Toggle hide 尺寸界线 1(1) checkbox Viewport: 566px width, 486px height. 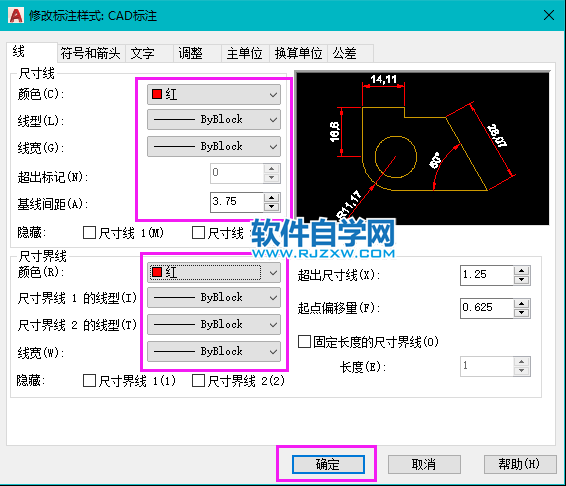89,381
